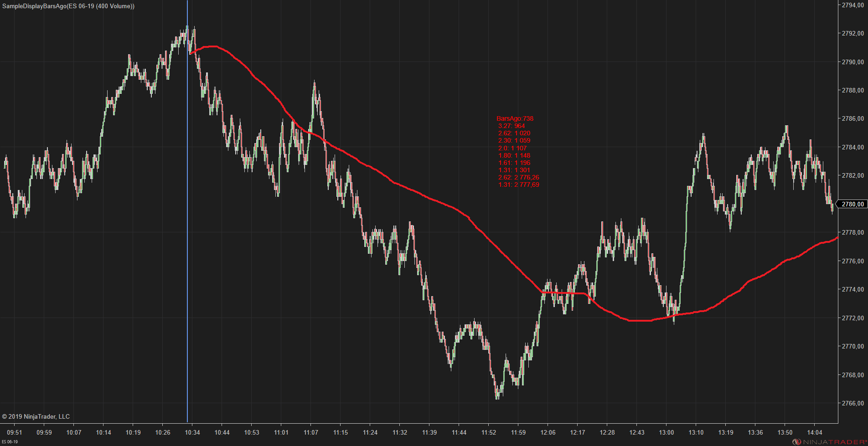
Task: Click the 11:39 time axis label
Action: pyautogui.click(x=429, y=432)
